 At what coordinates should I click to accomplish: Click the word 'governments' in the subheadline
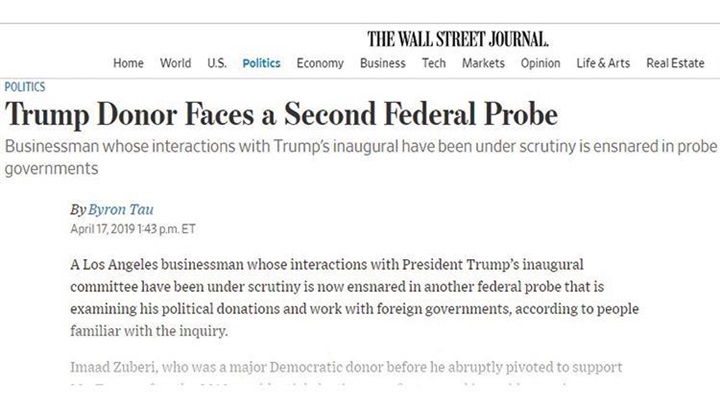click(x=51, y=168)
